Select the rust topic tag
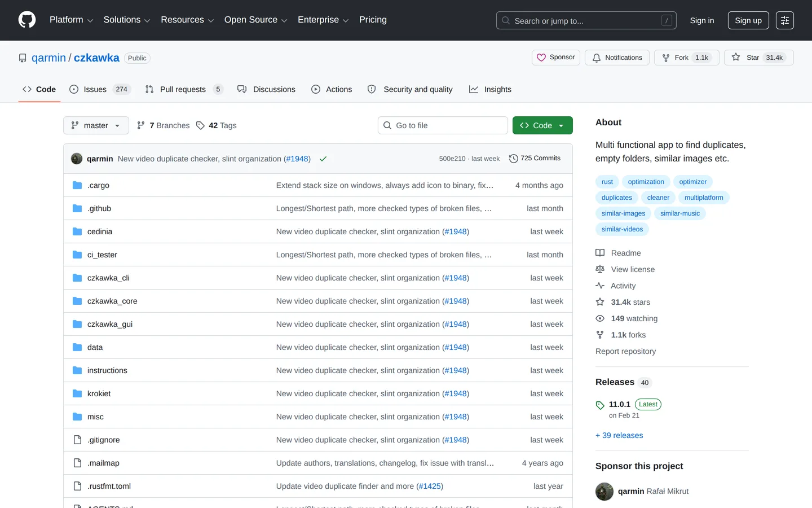This screenshot has height=508, width=812. (x=607, y=182)
